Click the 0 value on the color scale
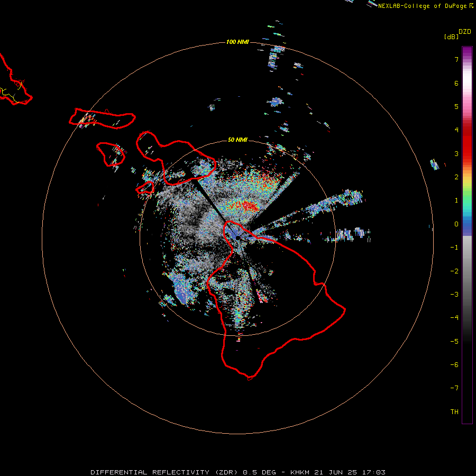The width and height of the screenshot is (476, 476). coord(456,224)
